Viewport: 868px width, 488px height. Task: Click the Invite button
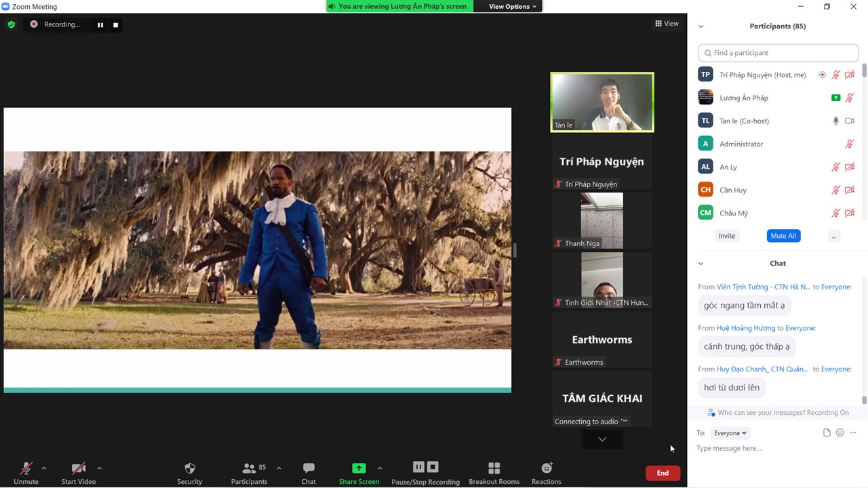click(727, 236)
